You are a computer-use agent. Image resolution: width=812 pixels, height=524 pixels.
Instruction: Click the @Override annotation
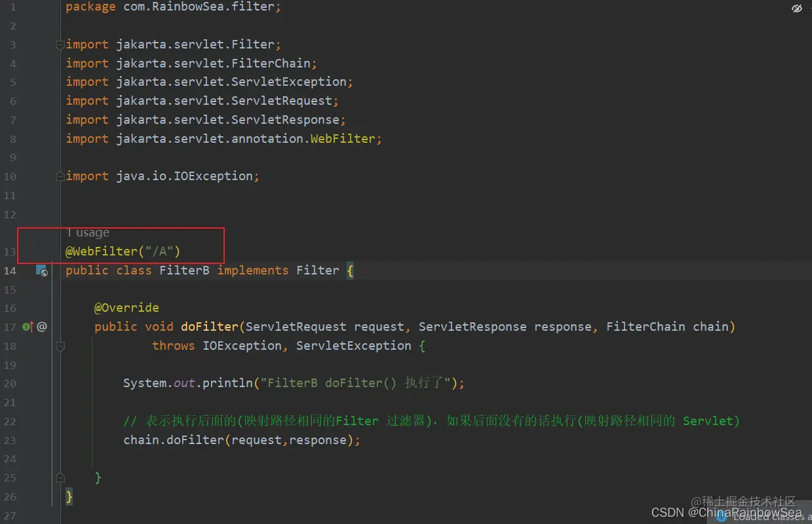pos(126,308)
